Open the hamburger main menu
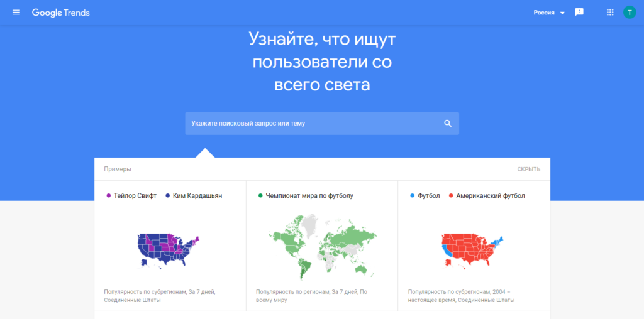This screenshot has width=644, height=319. point(16,13)
